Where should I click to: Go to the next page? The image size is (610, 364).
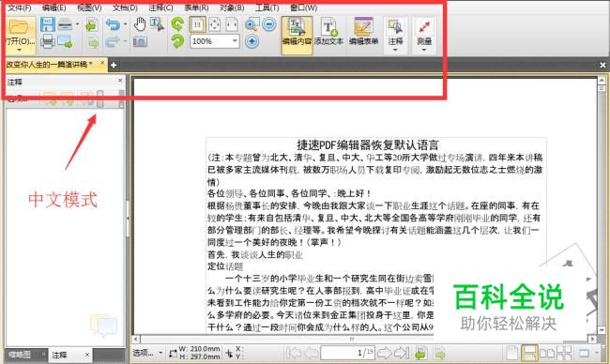[x=385, y=353]
